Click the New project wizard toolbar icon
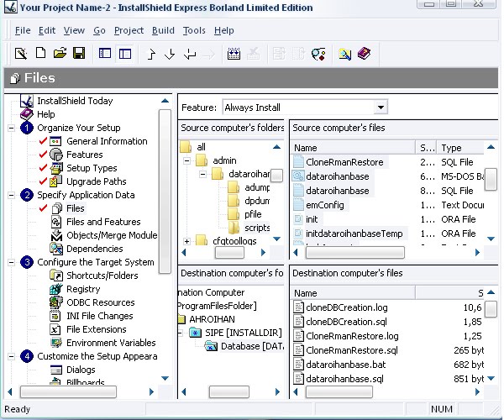This screenshot has height=420, width=504. pyautogui.click(x=21, y=54)
